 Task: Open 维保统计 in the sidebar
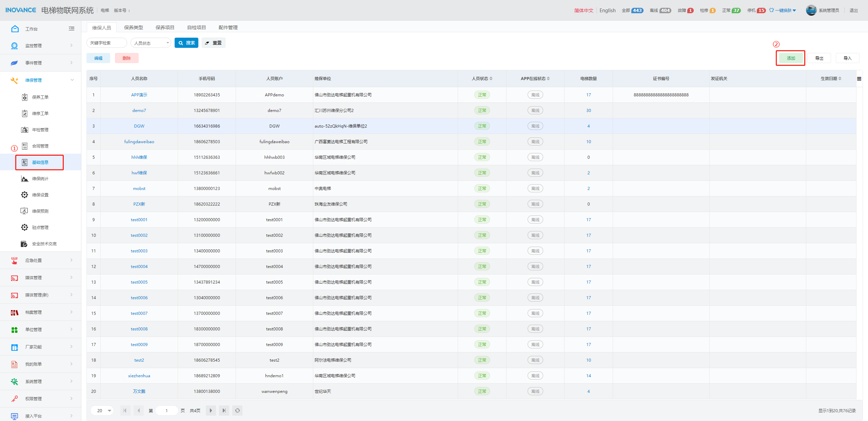point(40,179)
